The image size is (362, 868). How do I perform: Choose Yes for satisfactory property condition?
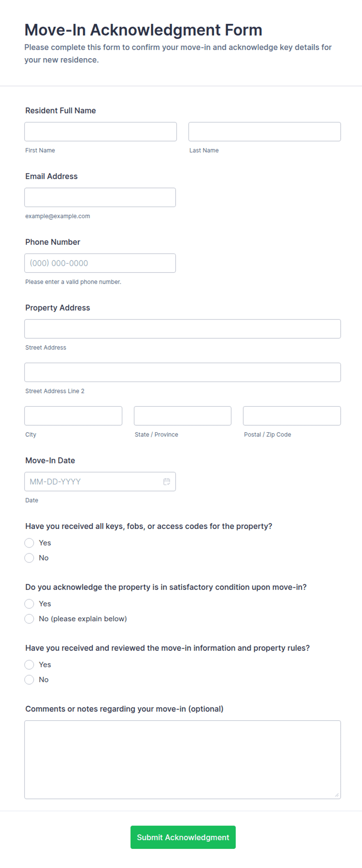29,603
